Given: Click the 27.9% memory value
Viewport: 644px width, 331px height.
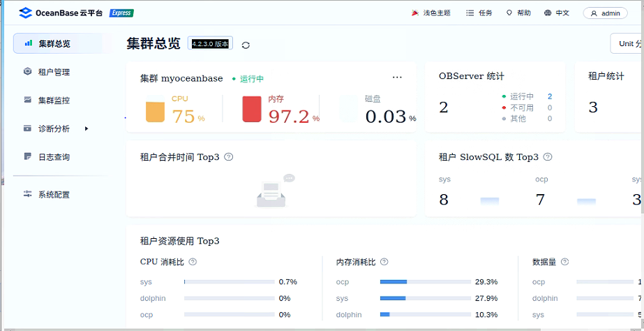Looking at the screenshot, I should point(486,298).
